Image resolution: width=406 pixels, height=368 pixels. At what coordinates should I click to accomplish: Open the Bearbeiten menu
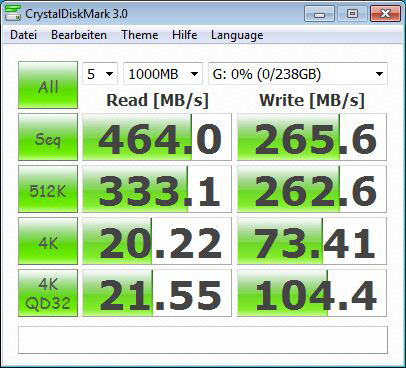(x=79, y=35)
